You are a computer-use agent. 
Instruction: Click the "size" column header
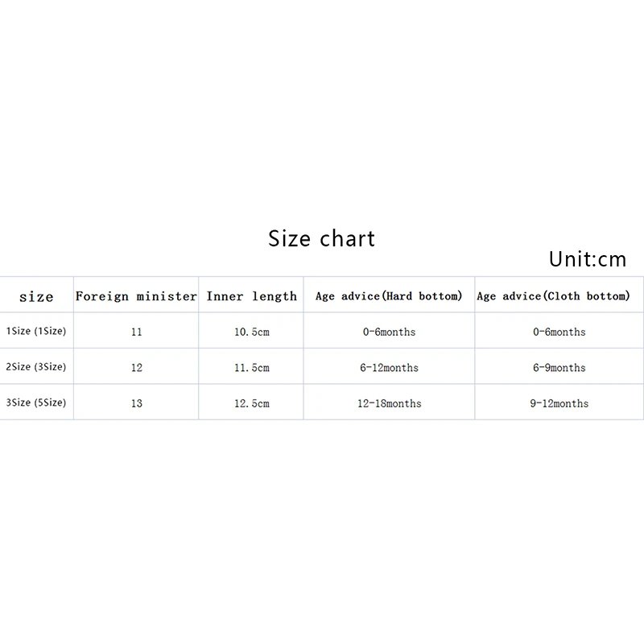point(36,297)
